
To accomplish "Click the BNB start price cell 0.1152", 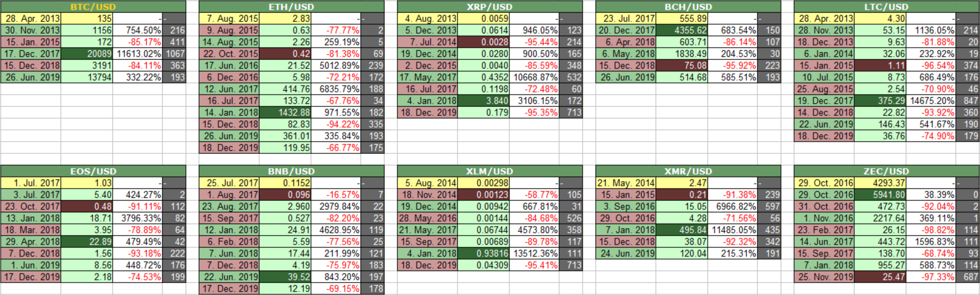I will tap(285, 183).
